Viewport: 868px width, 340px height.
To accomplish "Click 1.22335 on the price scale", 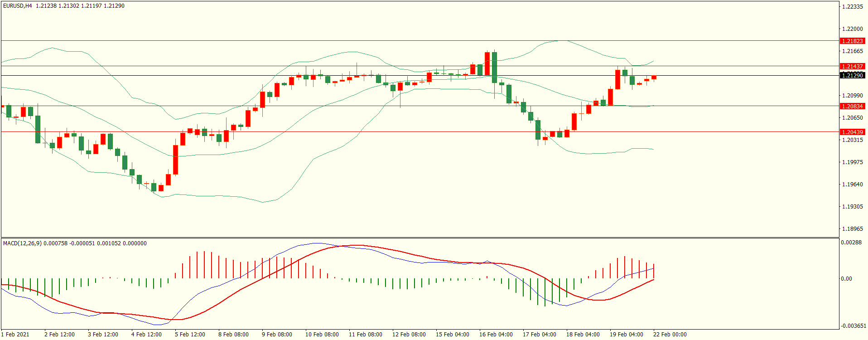I will (852, 7).
